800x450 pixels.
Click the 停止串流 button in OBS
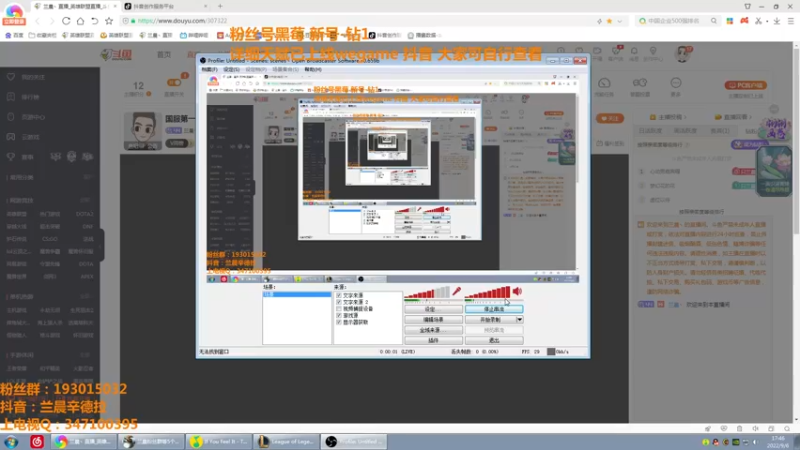[494, 309]
